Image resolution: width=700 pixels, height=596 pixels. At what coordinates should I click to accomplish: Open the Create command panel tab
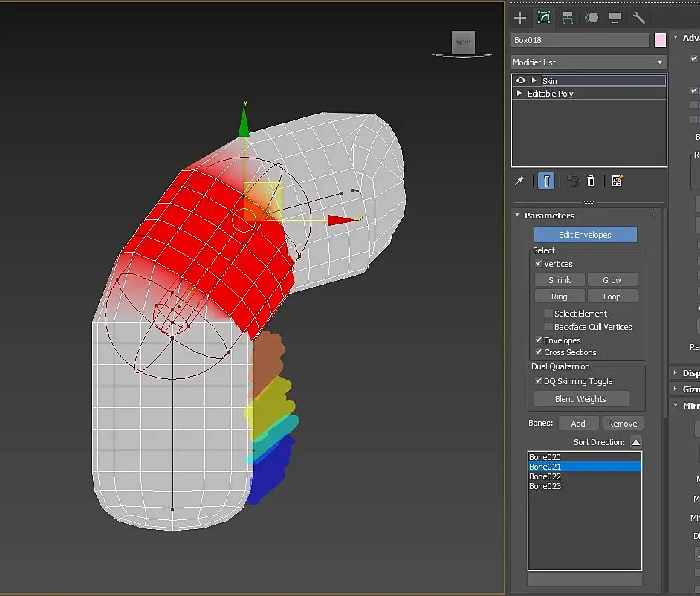point(520,18)
